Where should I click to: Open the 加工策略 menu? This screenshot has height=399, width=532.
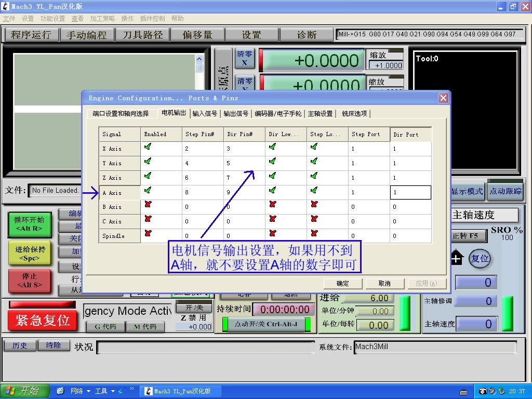102,19
